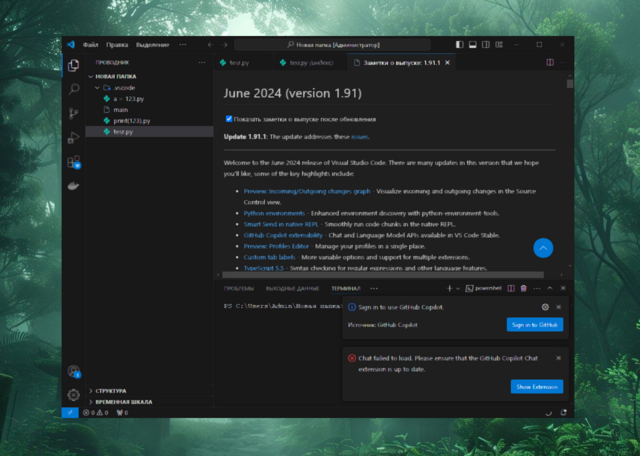Toggle the bottom panel layout icon
The width and height of the screenshot is (640, 456).
coord(473,44)
